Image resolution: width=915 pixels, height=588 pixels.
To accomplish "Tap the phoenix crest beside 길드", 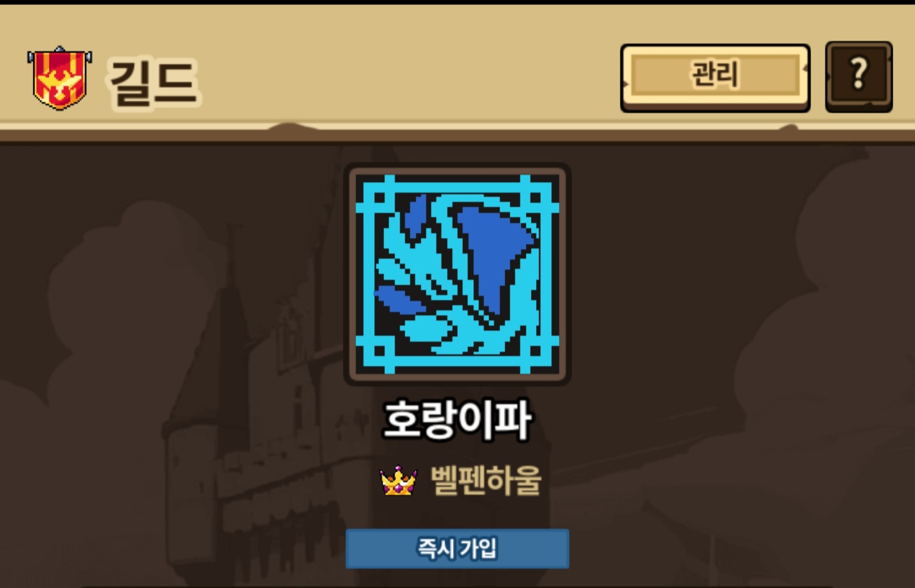I will tap(60, 78).
